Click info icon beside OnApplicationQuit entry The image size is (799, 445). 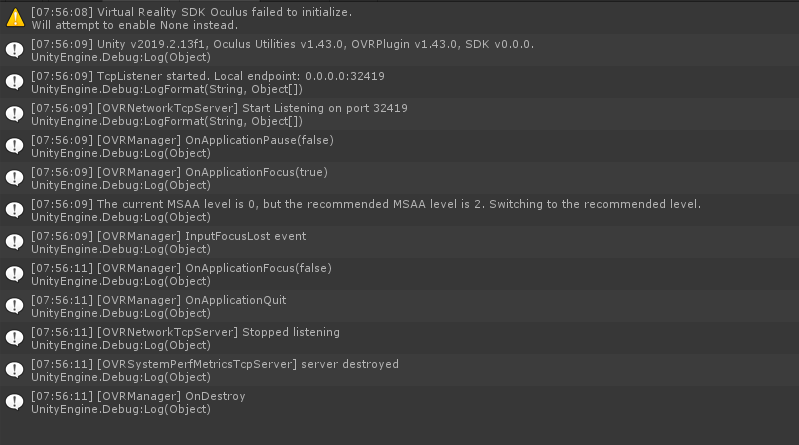14,306
